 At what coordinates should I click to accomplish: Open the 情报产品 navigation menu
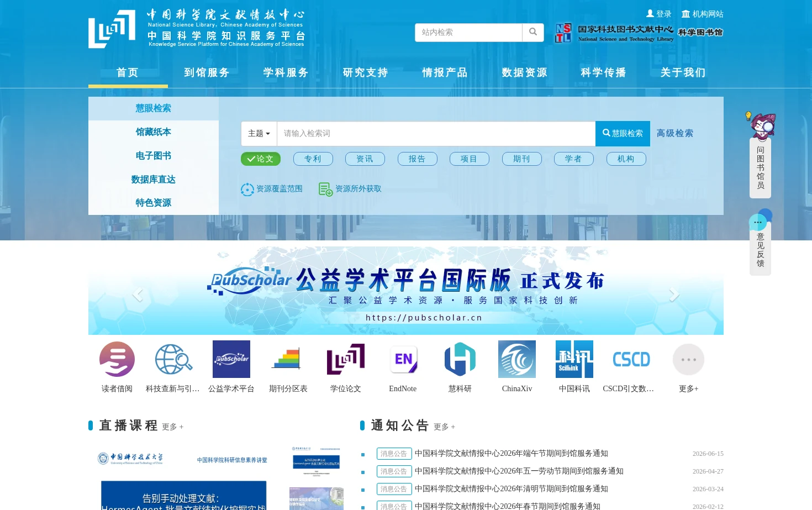(445, 72)
